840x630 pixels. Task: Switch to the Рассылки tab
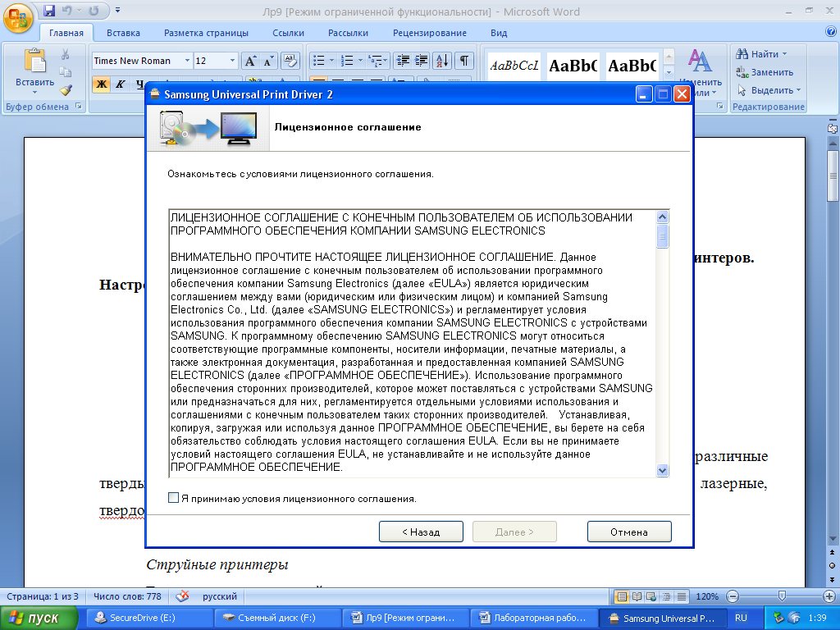click(x=348, y=33)
